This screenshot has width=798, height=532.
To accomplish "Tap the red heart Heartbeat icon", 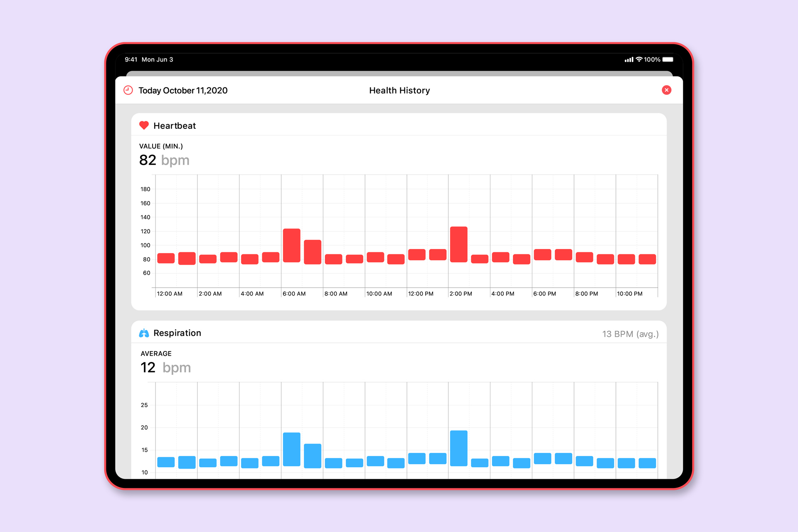I will tap(144, 126).
